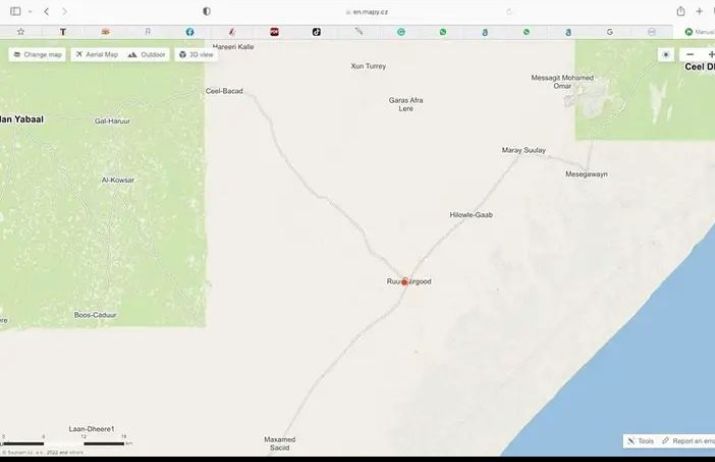
Task: Switch to the red square pinned tab
Action: (274, 31)
